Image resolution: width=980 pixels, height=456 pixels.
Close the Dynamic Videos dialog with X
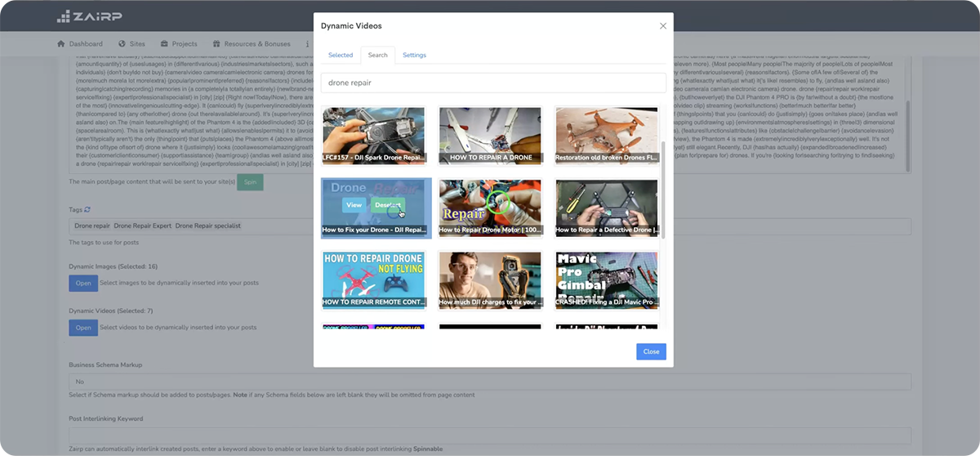[662, 26]
